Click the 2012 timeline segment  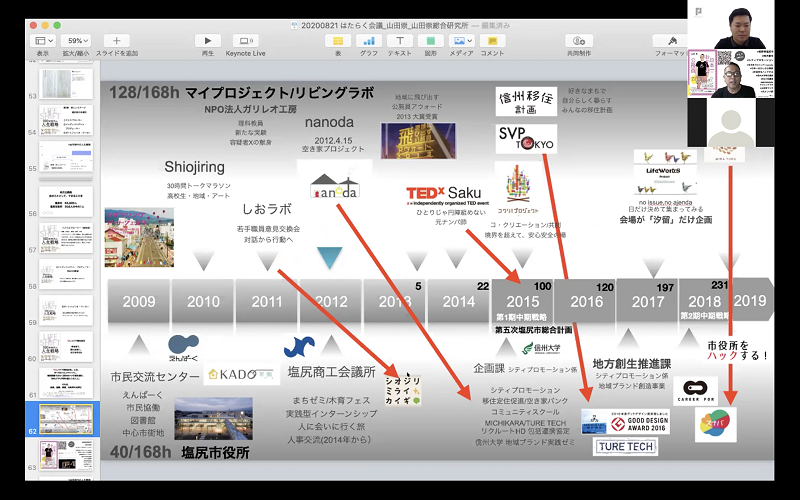(x=331, y=300)
